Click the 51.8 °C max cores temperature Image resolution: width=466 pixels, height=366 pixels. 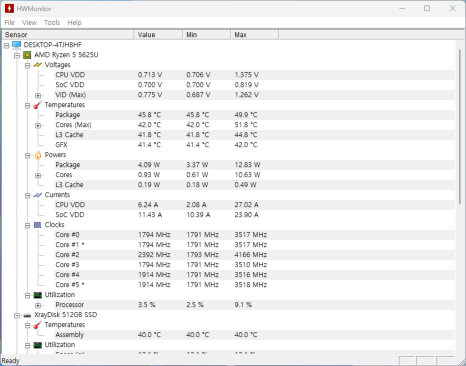[246, 125]
